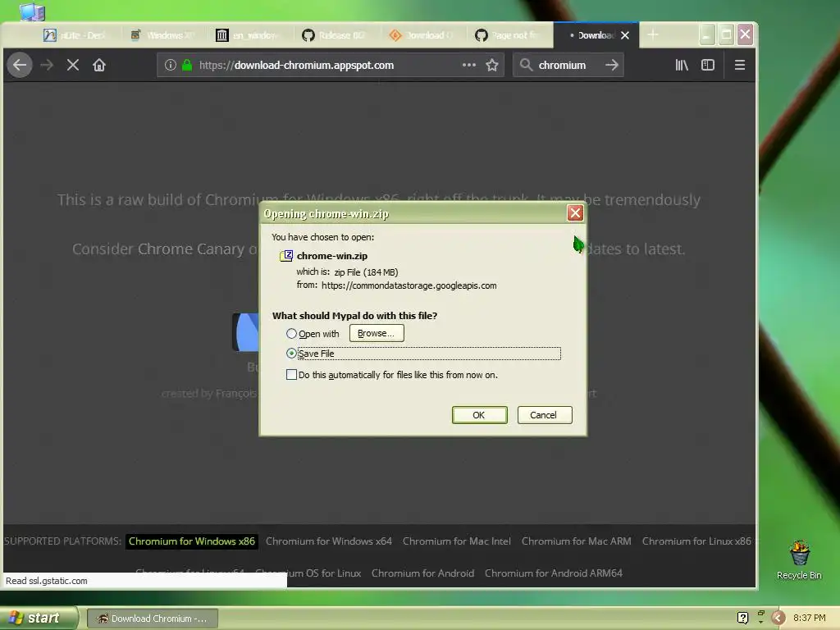Select Chromium for Linux x86 platform
Image resolution: width=840 pixels, height=630 pixels.
[696, 541]
